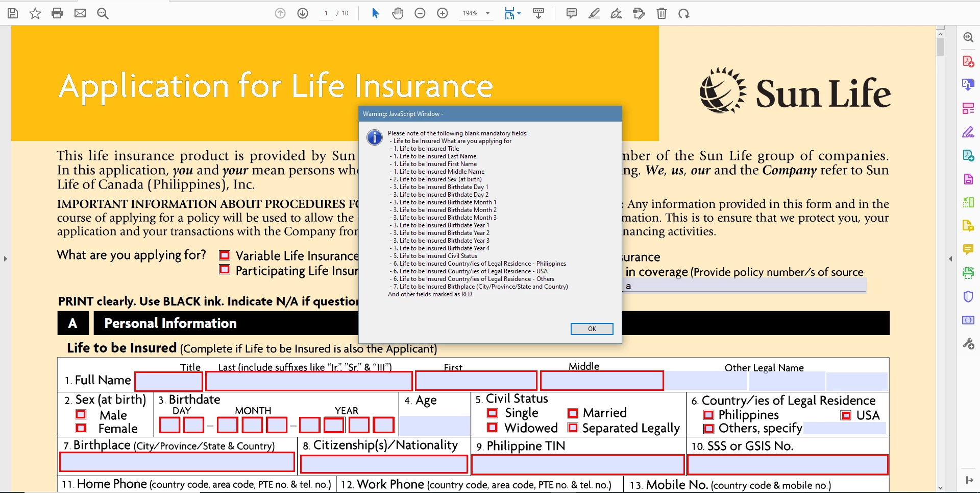The width and height of the screenshot is (980, 493).
Task: Add a comment note icon
Action: pyautogui.click(x=572, y=13)
